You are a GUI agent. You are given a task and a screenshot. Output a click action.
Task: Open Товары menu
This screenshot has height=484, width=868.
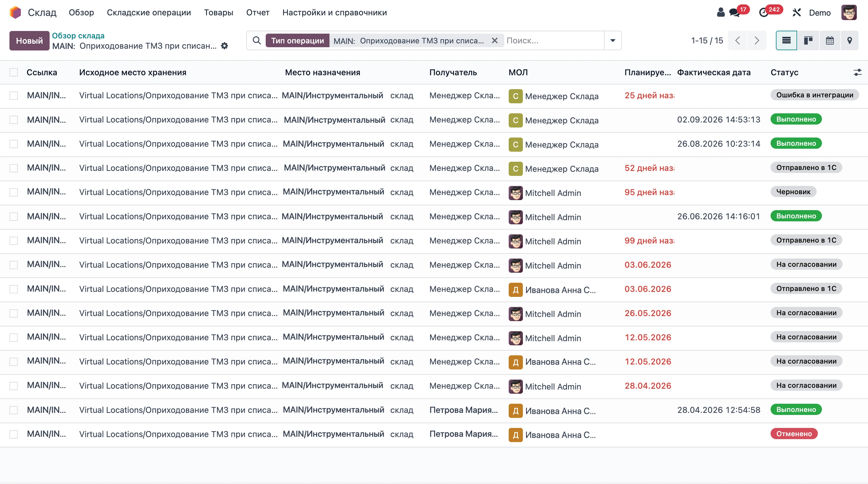pos(218,12)
